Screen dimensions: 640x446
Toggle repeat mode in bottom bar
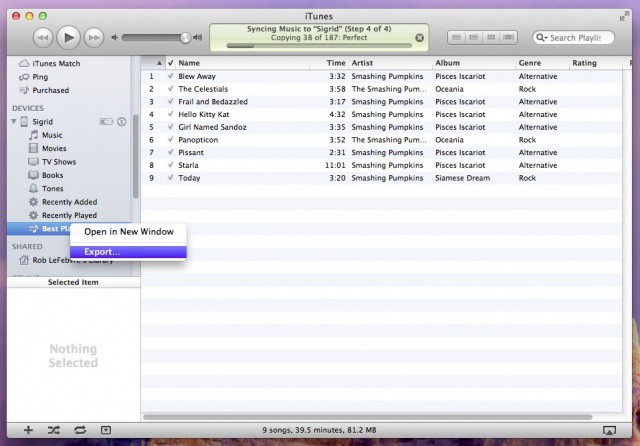pyautogui.click(x=80, y=430)
